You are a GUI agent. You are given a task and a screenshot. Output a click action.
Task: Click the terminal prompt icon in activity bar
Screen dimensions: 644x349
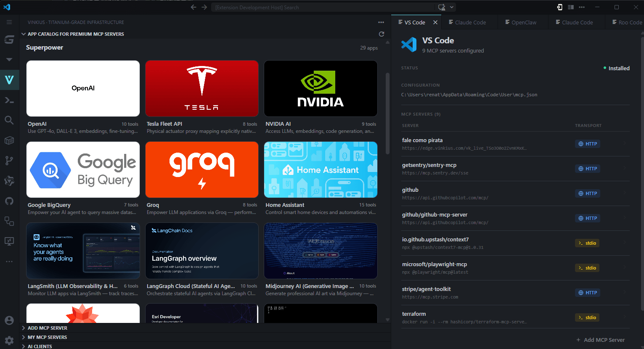(x=9, y=100)
